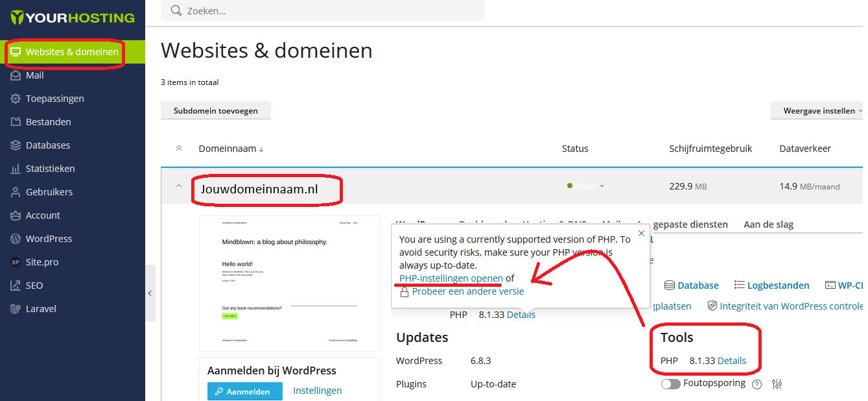Click the Dataverkeer column header
The image size is (868, 401).
click(x=805, y=149)
